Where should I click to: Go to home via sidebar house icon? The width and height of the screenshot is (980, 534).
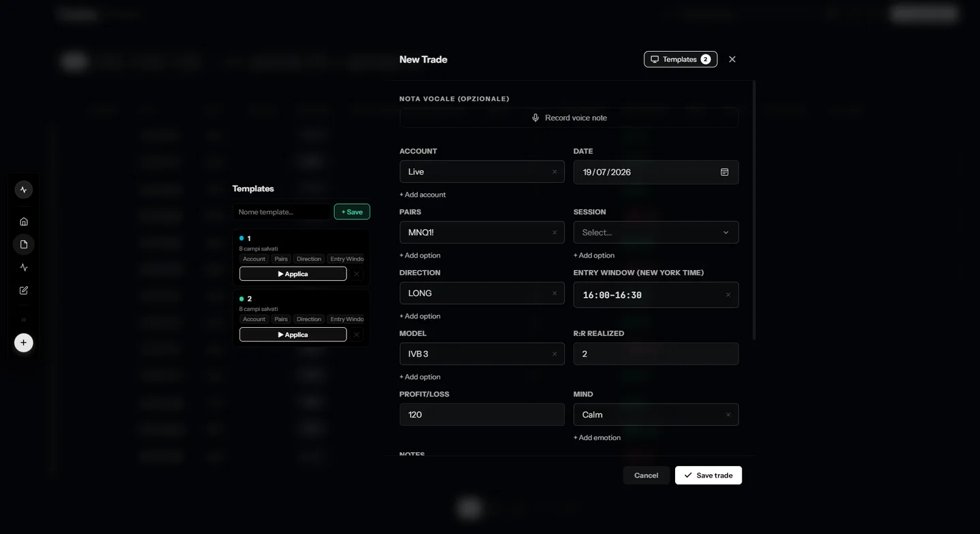24,221
